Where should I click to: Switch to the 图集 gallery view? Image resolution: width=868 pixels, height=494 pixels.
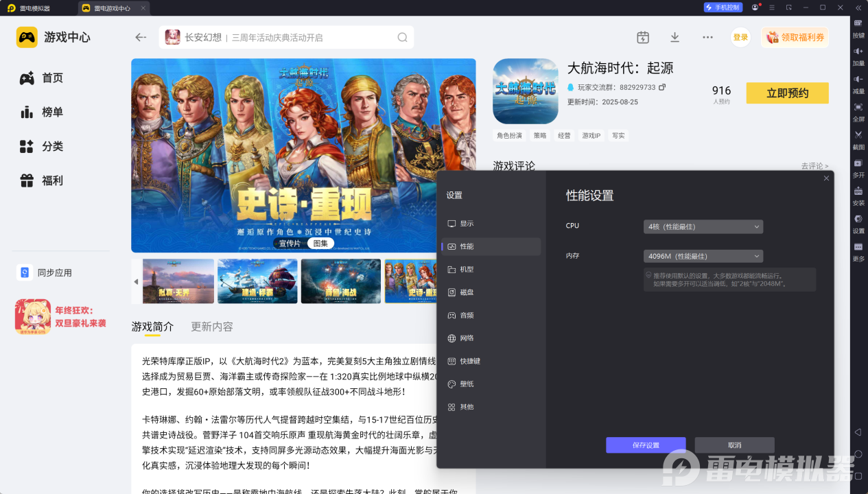[320, 244]
